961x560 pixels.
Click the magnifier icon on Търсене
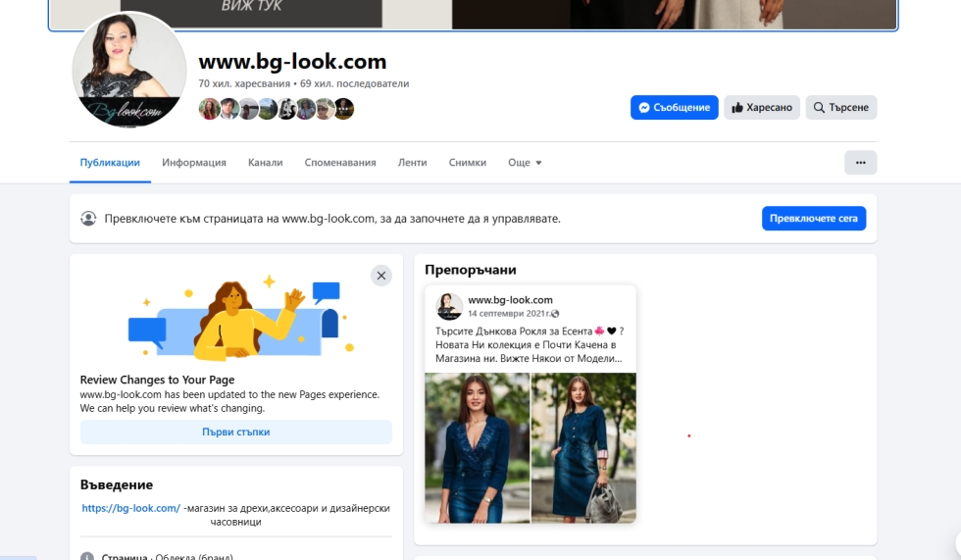pyautogui.click(x=819, y=107)
